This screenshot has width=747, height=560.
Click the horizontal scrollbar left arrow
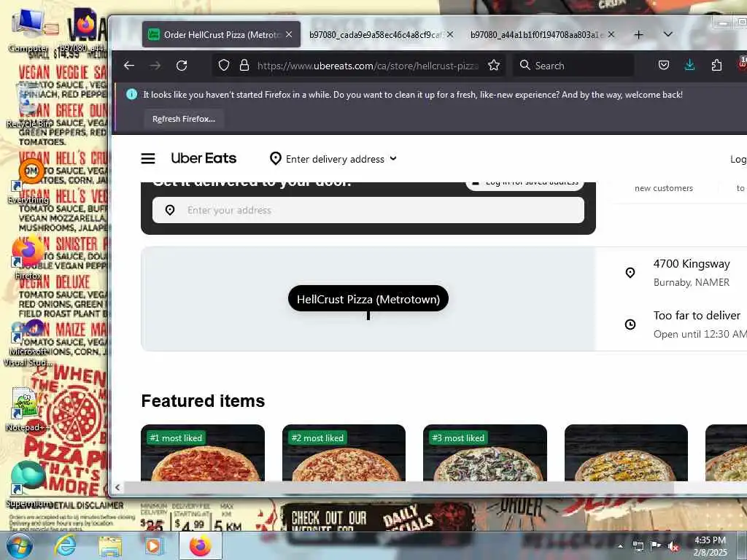pyautogui.click(x=117, y=487)
